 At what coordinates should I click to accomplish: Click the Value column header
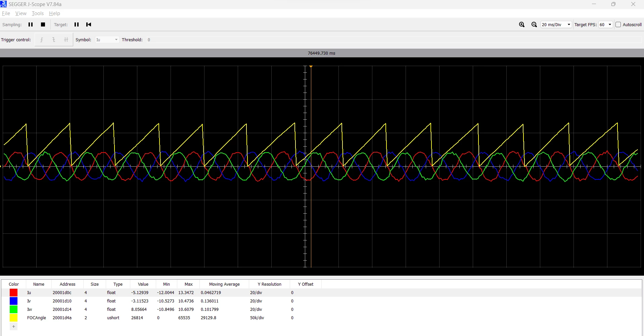click(x=143, y=284)
